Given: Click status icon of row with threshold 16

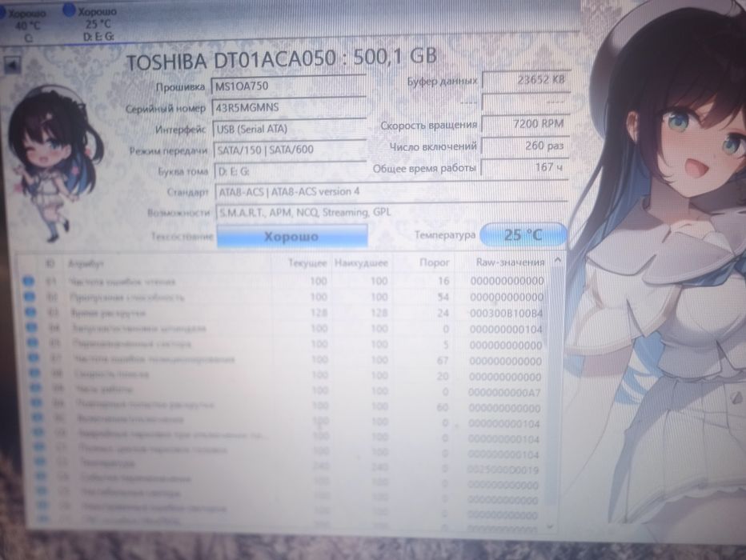Looking at the screenshot, I should point(29,282).
